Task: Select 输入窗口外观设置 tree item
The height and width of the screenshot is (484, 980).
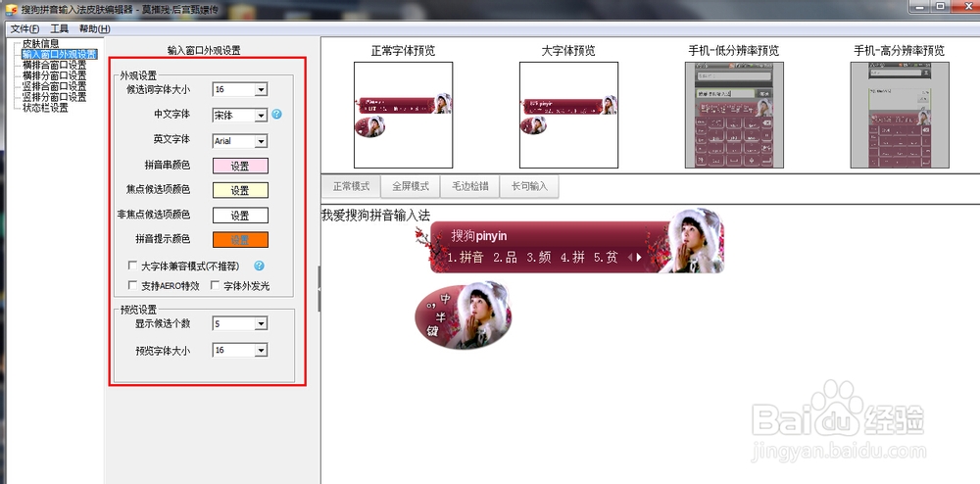Action: click(x=60, y=54)
